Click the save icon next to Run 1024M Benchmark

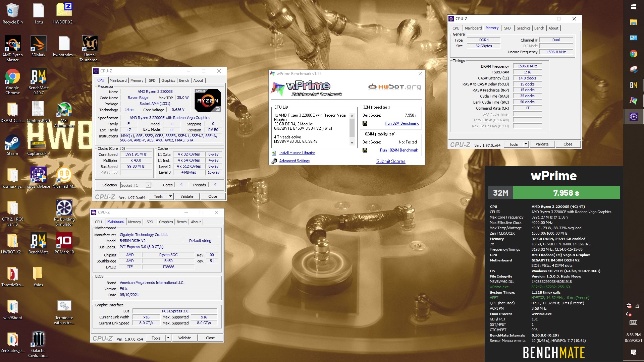[365, 150]
